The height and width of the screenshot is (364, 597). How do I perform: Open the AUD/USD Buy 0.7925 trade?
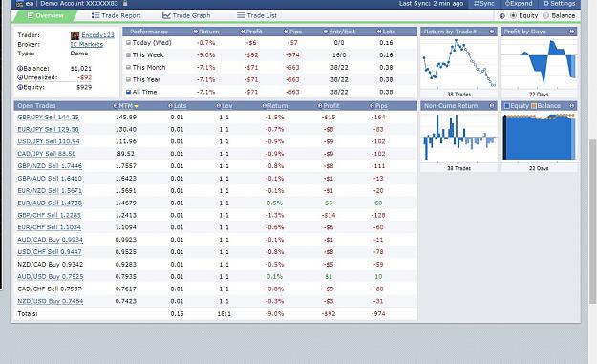50,277
